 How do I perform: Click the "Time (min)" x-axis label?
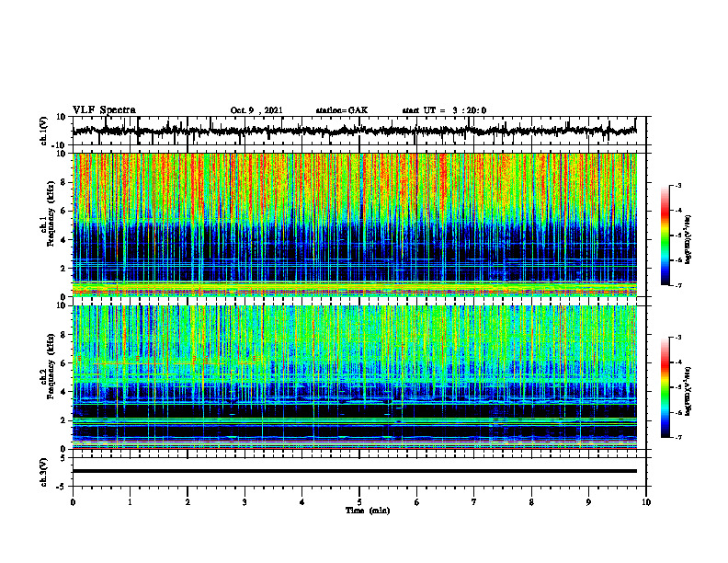368,511
